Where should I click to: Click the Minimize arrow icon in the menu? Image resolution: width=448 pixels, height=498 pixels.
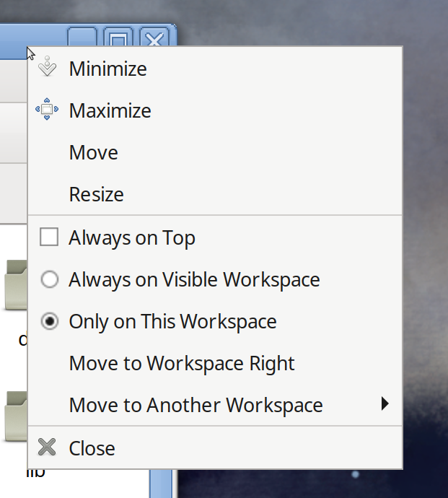tap(47, 66)
